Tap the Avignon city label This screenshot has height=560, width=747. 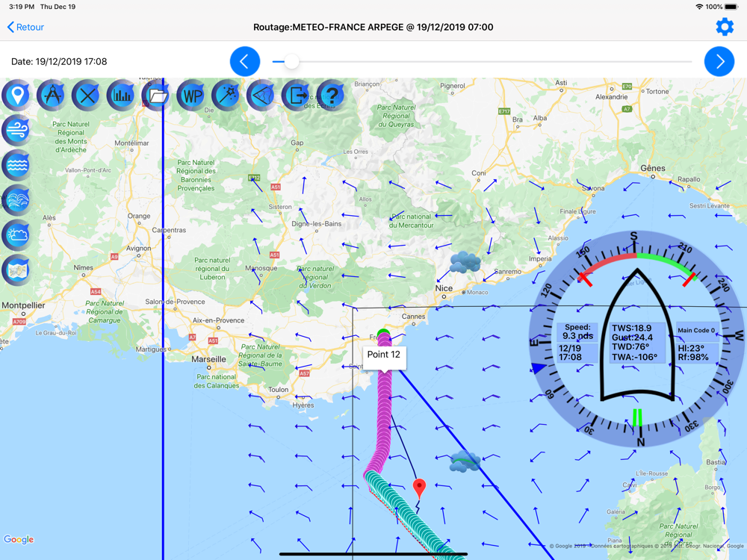138,248
